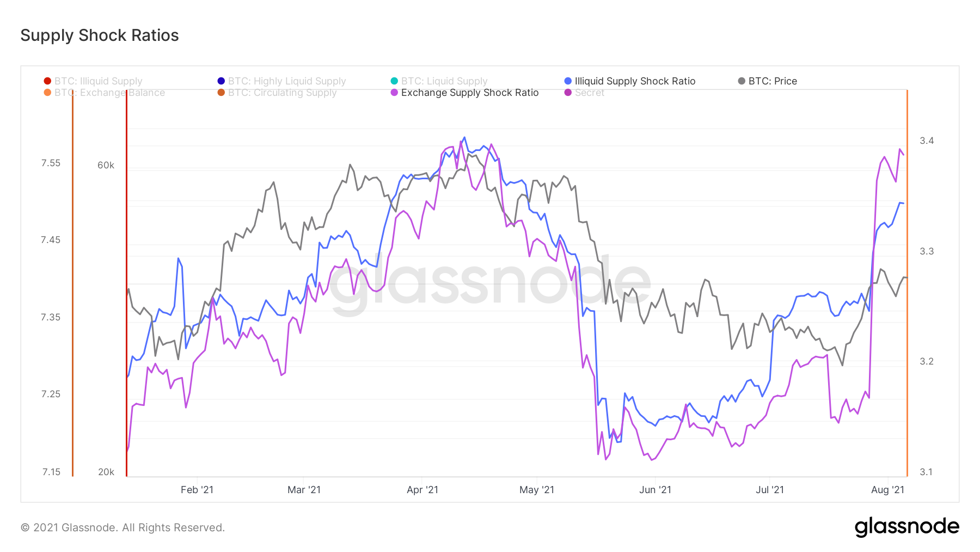Show the hidden Secret series label

tap(590, 93)
